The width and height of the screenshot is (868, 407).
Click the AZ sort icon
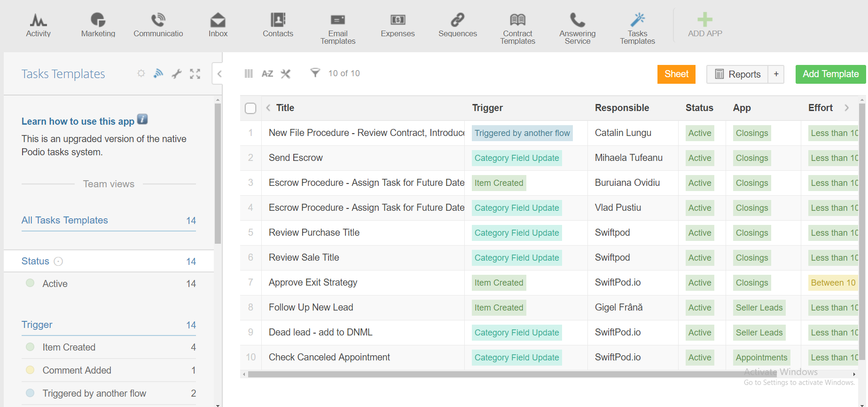pos(267,73)
